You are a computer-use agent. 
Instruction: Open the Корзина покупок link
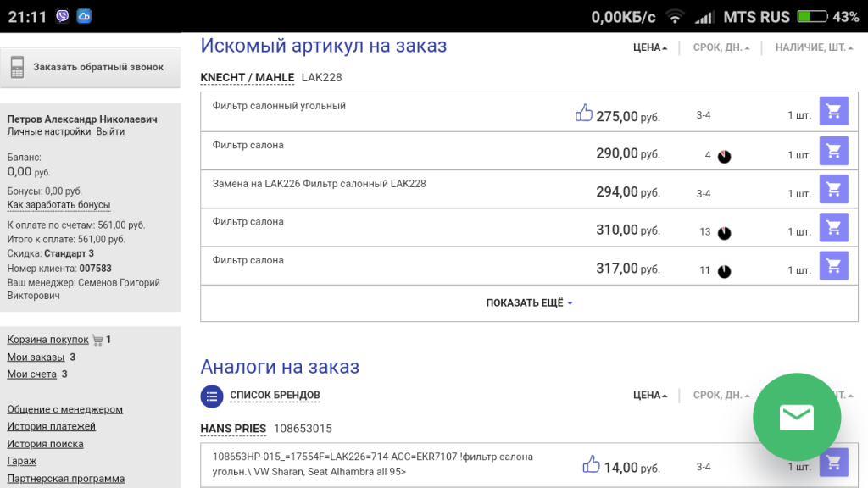click(47, 339)
